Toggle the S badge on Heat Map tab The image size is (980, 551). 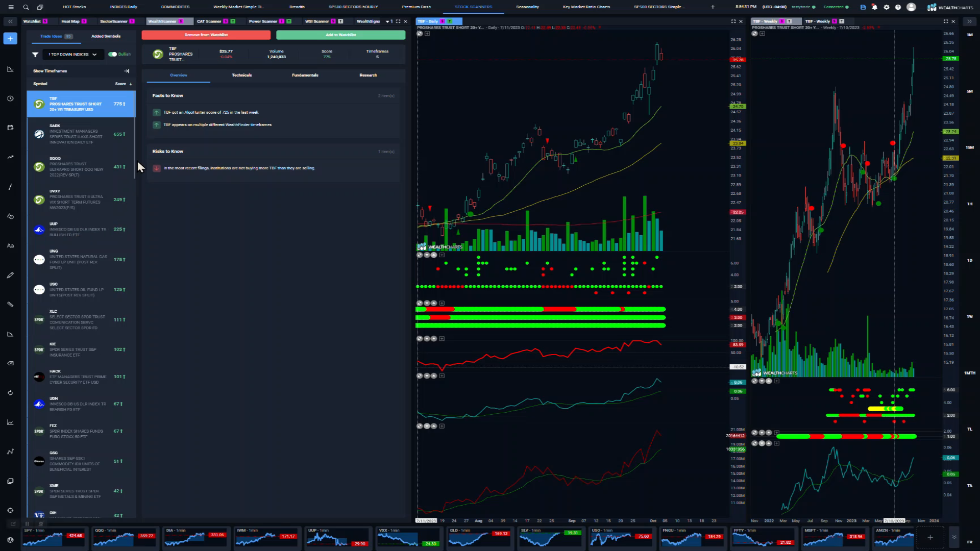point(84,21)
